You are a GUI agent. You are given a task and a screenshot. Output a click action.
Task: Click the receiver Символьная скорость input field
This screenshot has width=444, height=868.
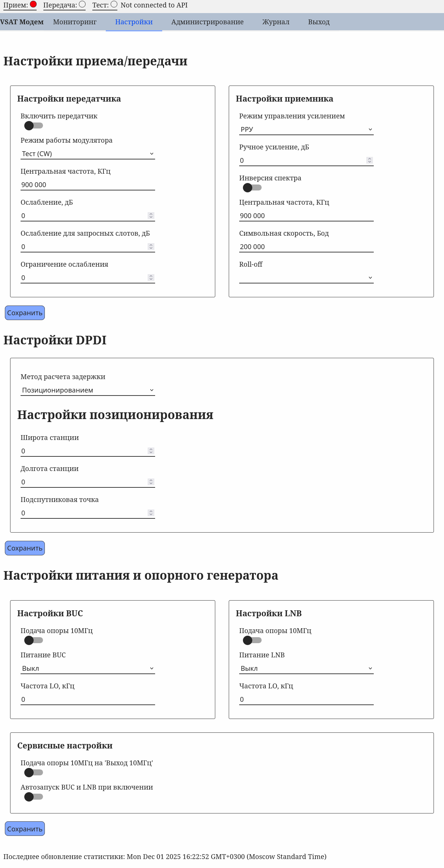306,247
